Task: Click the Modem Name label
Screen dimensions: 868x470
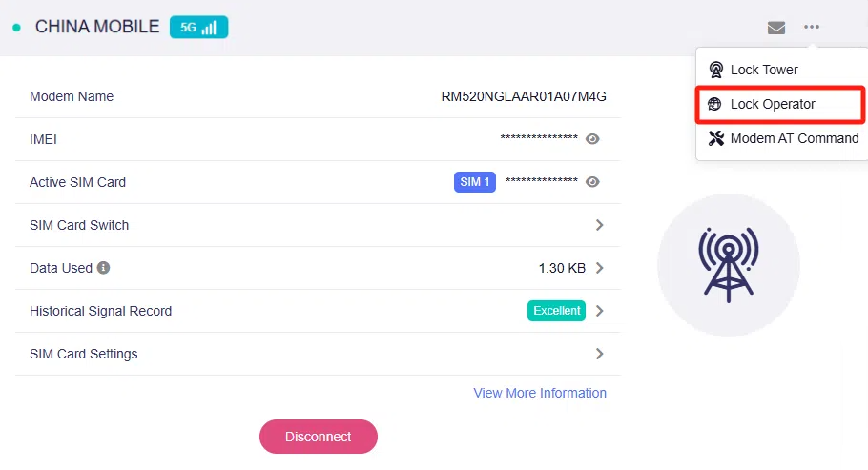Action: click(x=72, y=96)
